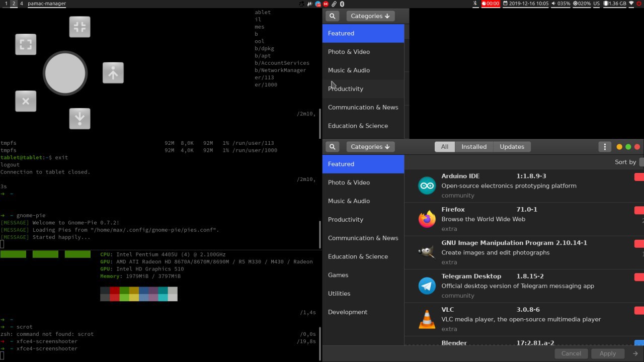The width and height of the screenshot is (644, 362).
Task: Select Featured in the upper pamac window
Action: click(x=363, y=33)
